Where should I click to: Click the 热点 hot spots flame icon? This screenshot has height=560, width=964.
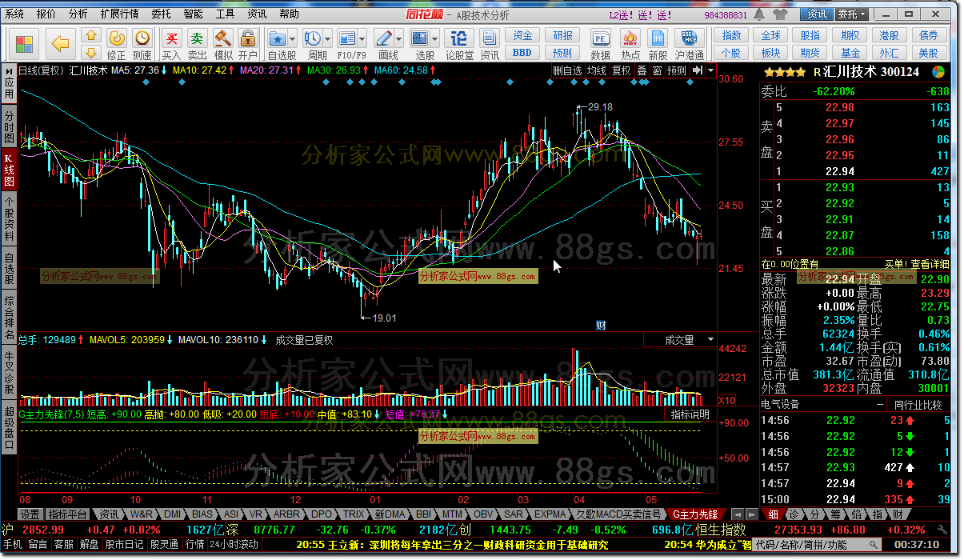(x=630, y=44)
